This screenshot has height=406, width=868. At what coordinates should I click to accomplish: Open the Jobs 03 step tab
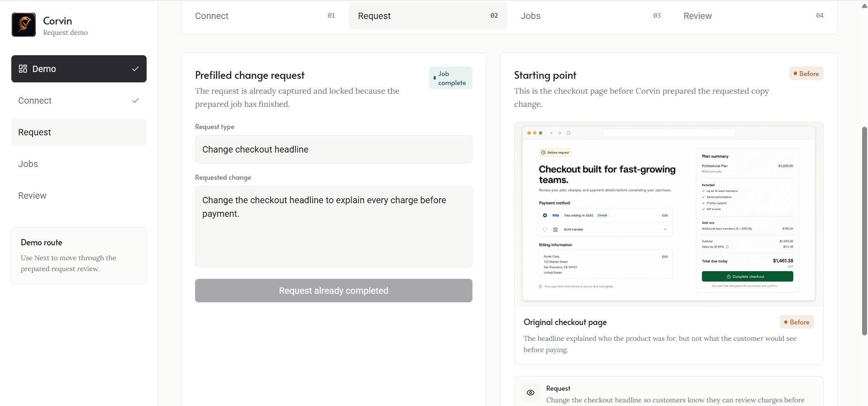pos(591,16)
